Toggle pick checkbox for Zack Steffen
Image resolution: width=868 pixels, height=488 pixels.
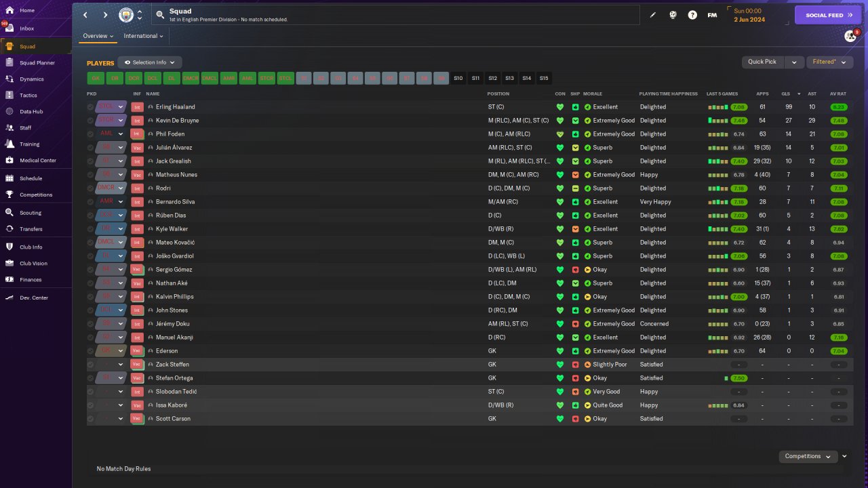click(x=91, y=365)
